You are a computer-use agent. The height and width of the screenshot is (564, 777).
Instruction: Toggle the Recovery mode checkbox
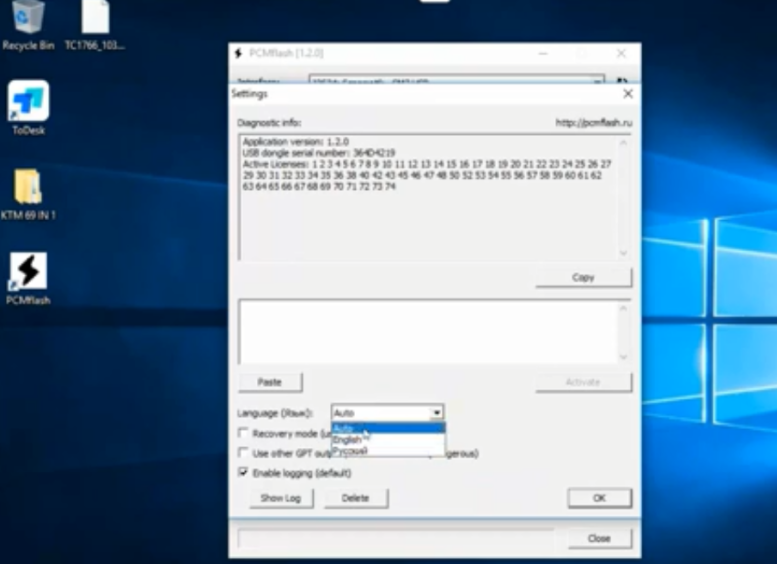pyautogui.click(x=243, y=433)
